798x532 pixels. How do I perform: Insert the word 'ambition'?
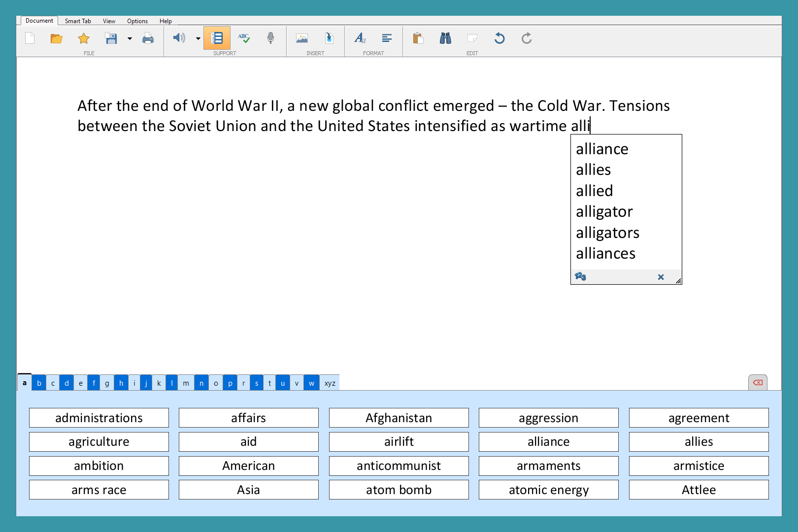click(99, 466)
